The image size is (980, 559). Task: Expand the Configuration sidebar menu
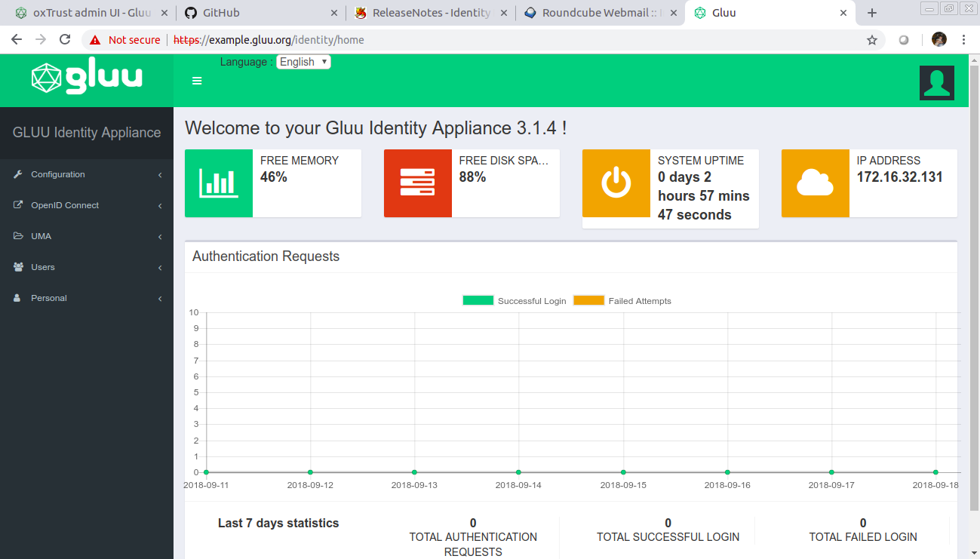point(58,174)
